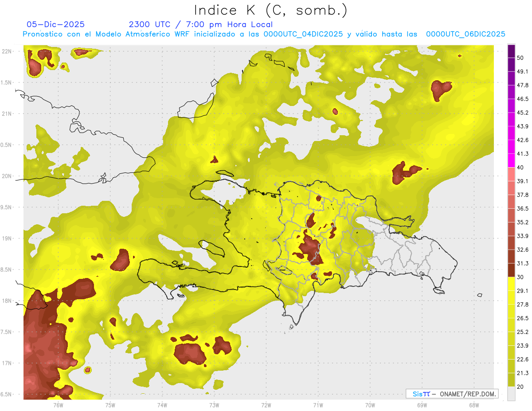Click the color bar value '47.8'
532x411 pixels.
coord(523,85)
